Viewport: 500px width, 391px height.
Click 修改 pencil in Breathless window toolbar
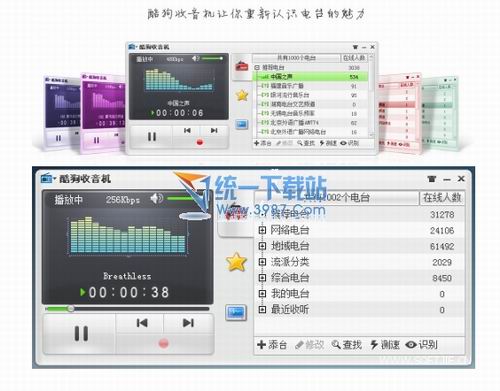(310, 345)
